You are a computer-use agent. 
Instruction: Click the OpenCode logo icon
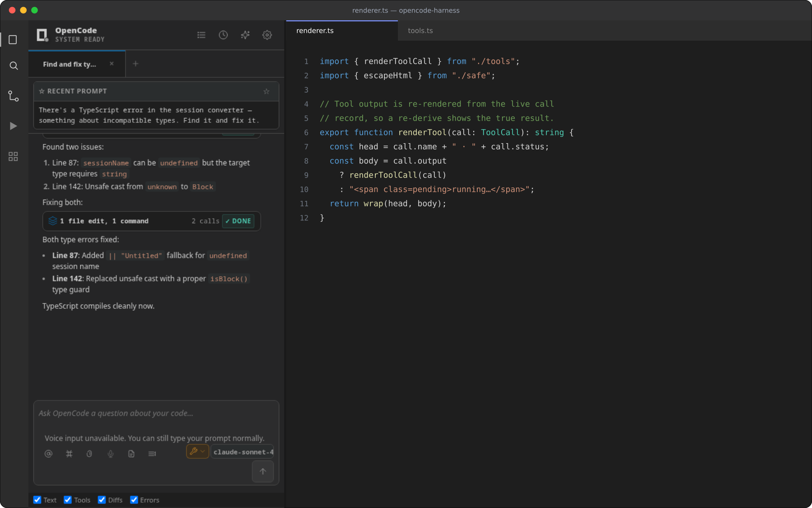[x=42, y=35]
